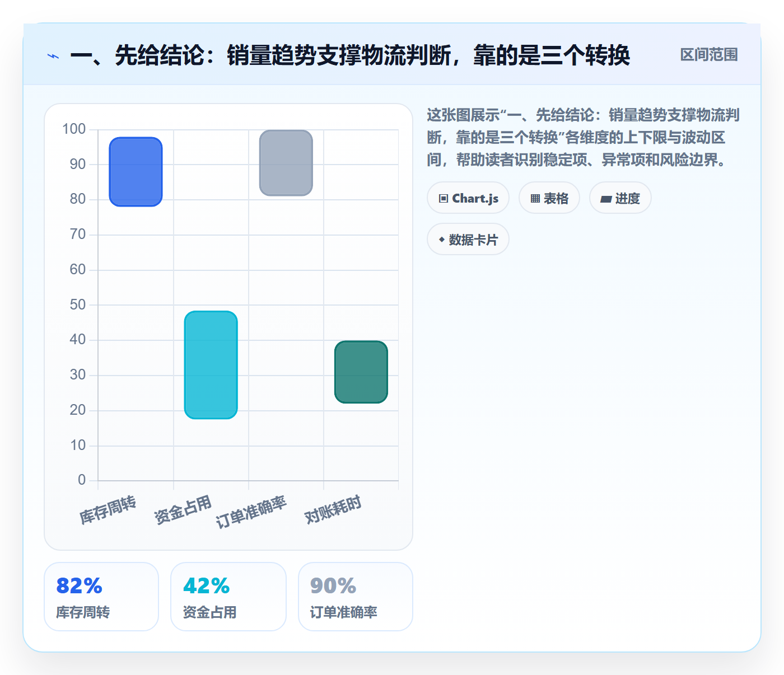This screenshot has width=784, height=675.
Task: Select the cyan 资金占用 range bar
Action: tap(211, 365)
